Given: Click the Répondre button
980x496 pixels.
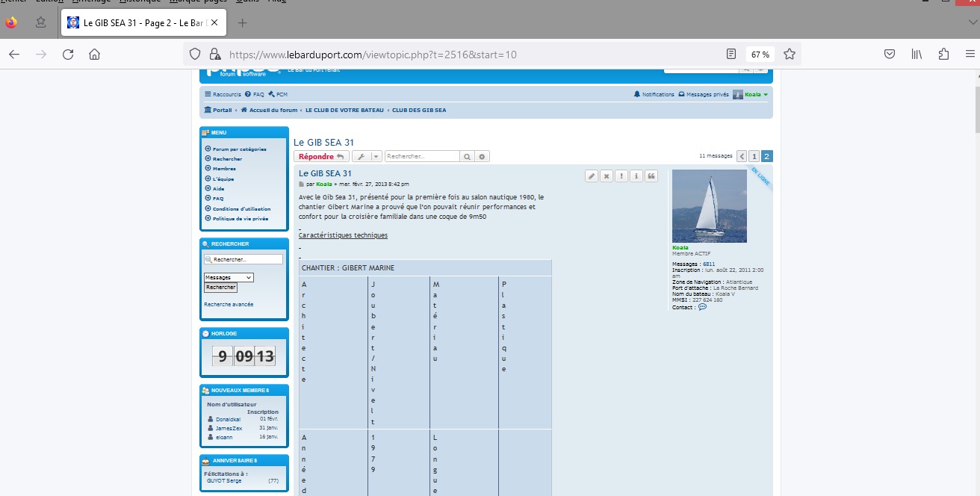Looking at the screenshot, I should 320,156.
